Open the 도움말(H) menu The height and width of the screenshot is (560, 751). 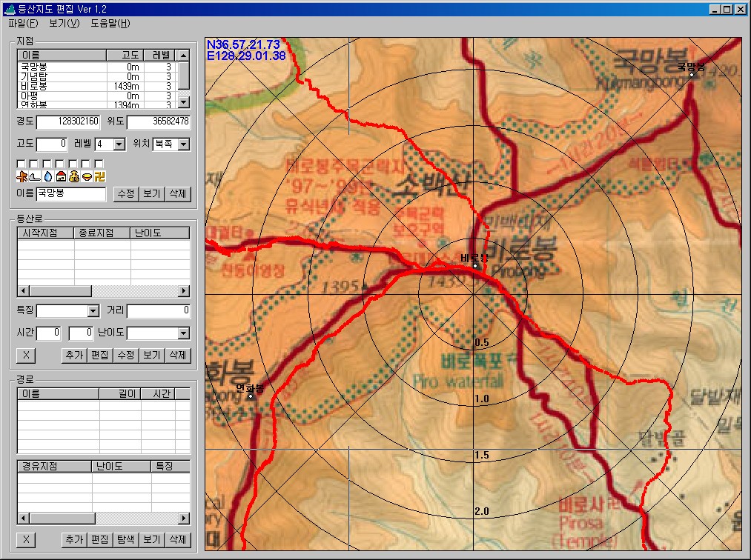pyautogui.click(x=110, y=23)
